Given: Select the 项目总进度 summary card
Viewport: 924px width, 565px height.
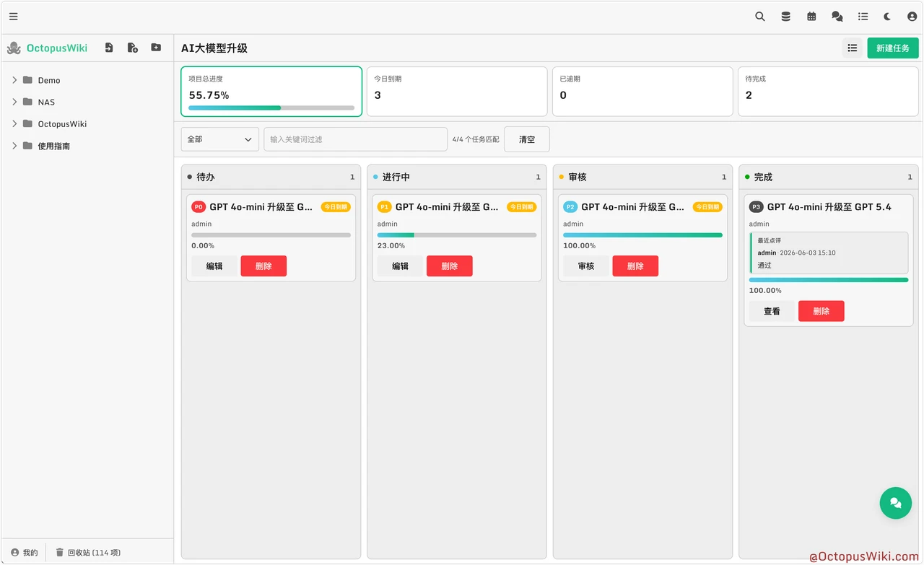Looking at the screenshot, I should click(x=271, y=92).
